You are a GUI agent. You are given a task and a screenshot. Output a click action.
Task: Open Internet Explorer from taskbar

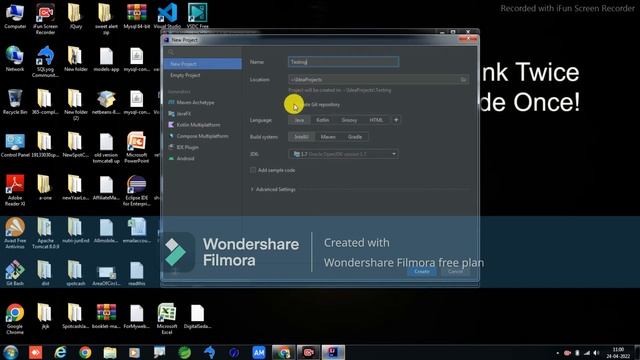[x=60, y=352]
